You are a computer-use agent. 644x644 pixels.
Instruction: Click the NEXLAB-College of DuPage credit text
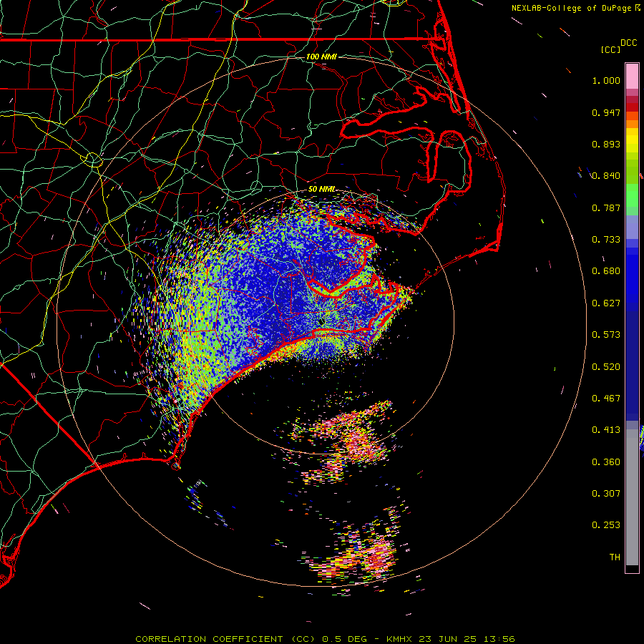coord(571,8)
